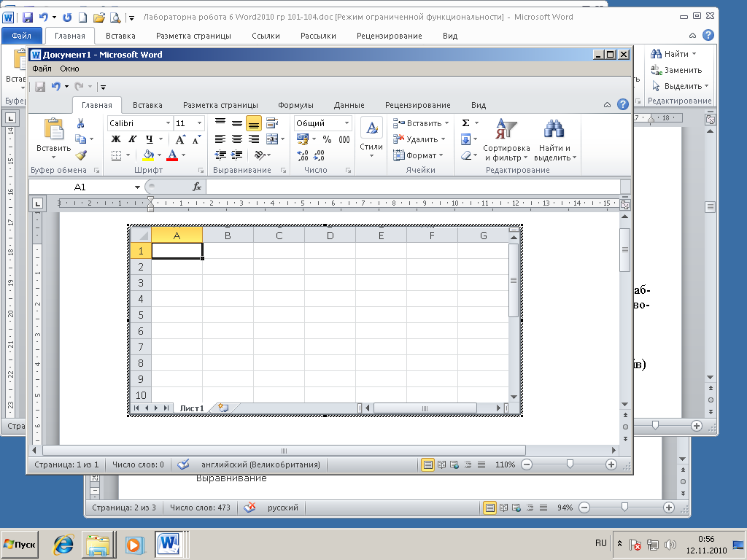The image size is (747, 560).
Task: Switch to the Формулы ribbon tab
Action: 295,105
